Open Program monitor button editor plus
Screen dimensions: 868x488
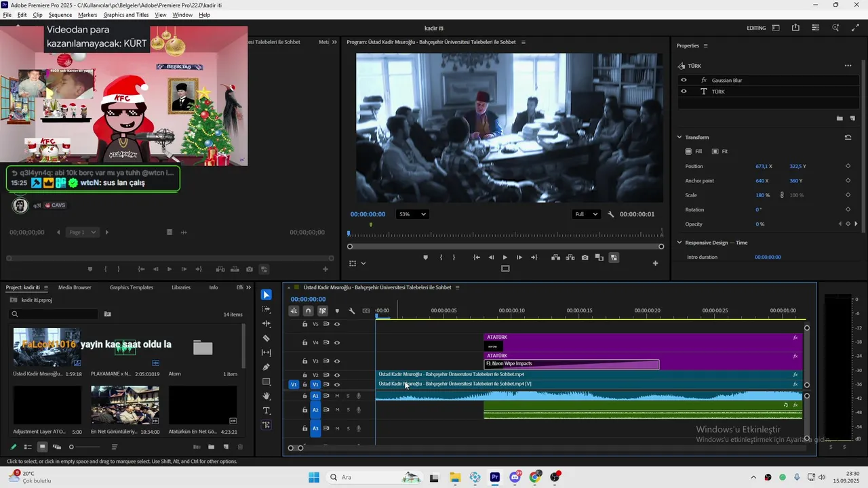pyautogui.click(x=655, y=263)
